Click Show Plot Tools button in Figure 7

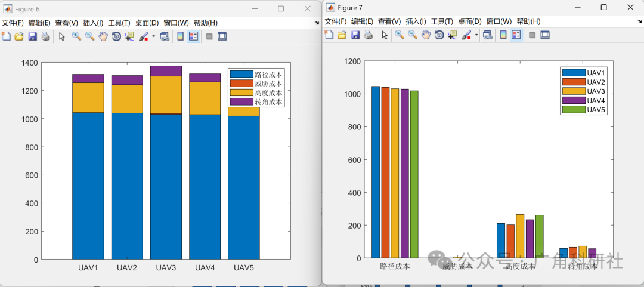(x=545, y=35)
